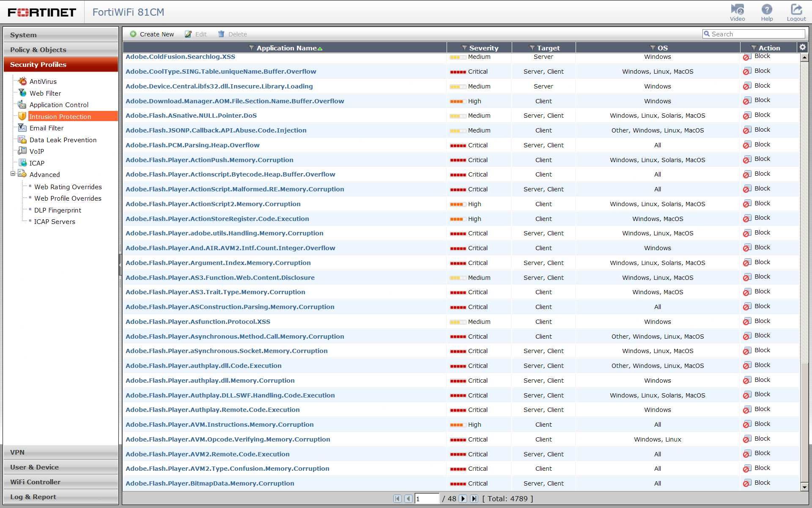This screenshot has width=812, height=508.
Task: Select Web Rating Overrides tree item
Action: pos(68,187)
